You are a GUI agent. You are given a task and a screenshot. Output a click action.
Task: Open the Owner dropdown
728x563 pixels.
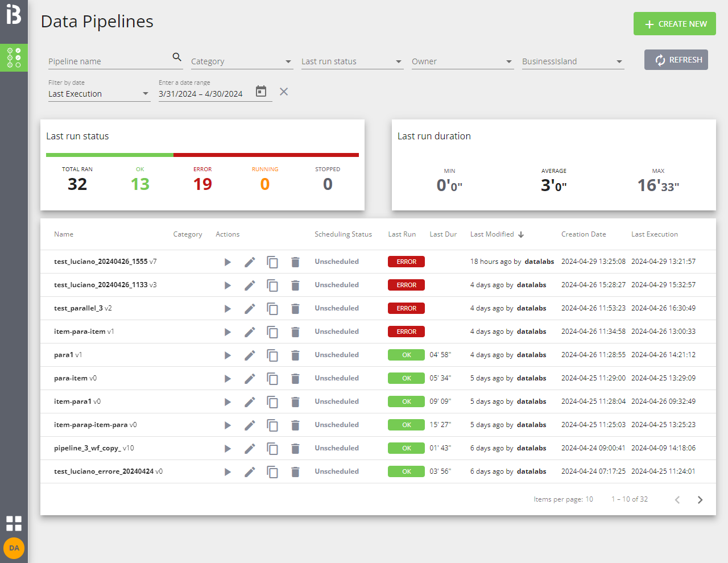(462, 61)
